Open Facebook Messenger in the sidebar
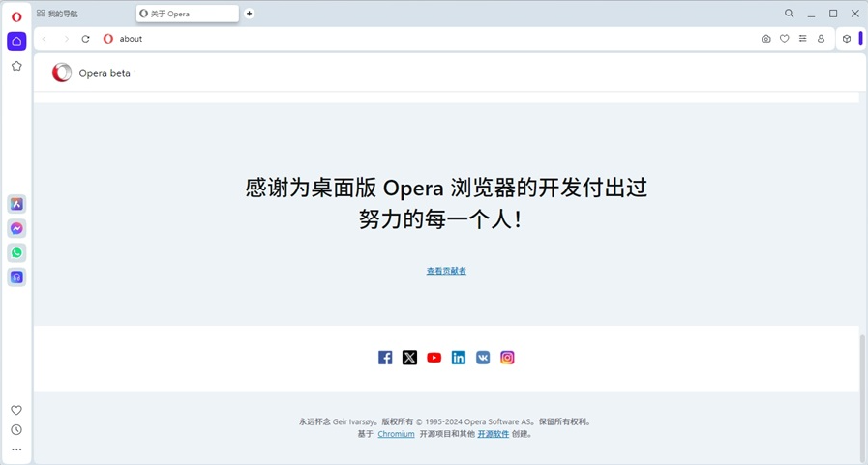868x465 pixels. click(x=16, y=228)
